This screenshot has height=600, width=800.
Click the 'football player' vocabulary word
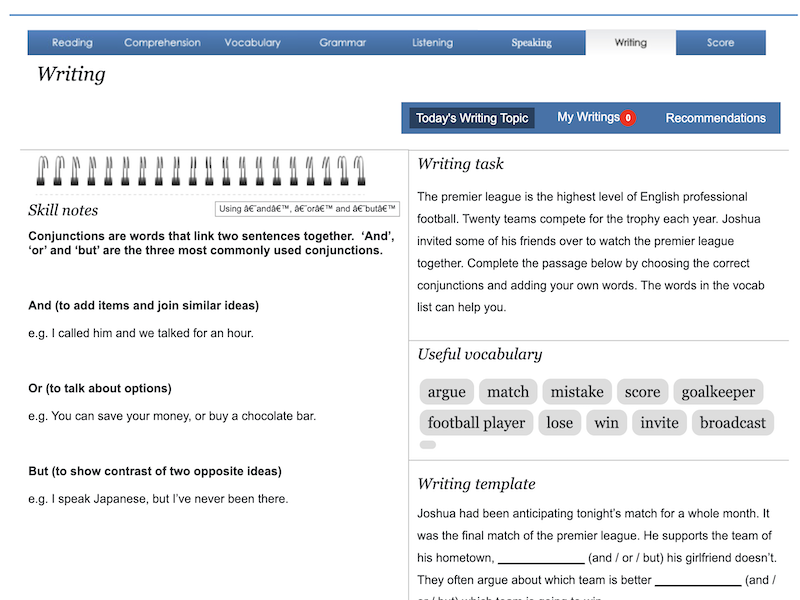tap(476, 423)
